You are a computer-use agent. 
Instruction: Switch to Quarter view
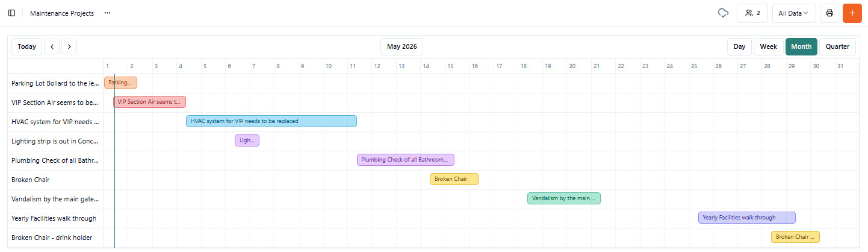click(837, 46)
